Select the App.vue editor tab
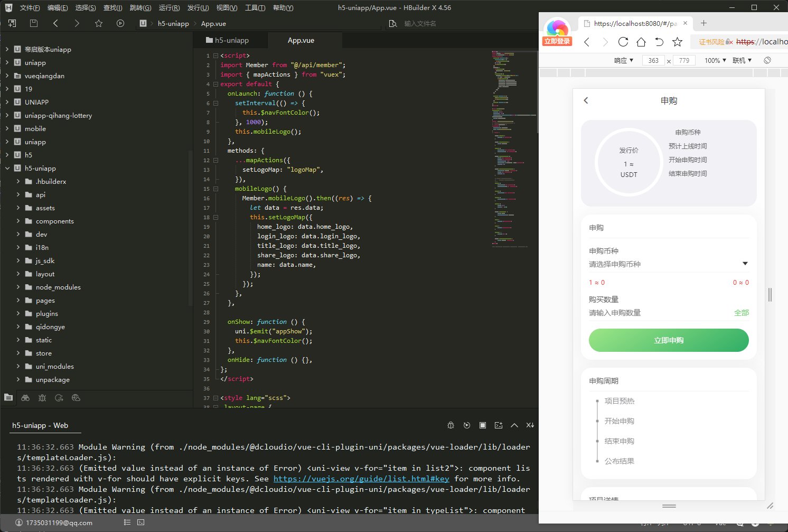 (x=305, y=40)
